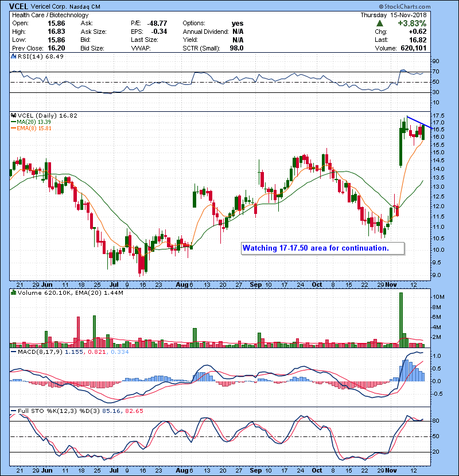This screenshot has width=459, height=476.
Task: Click Health Care / Biotechnology sector text
Action: 50,15
